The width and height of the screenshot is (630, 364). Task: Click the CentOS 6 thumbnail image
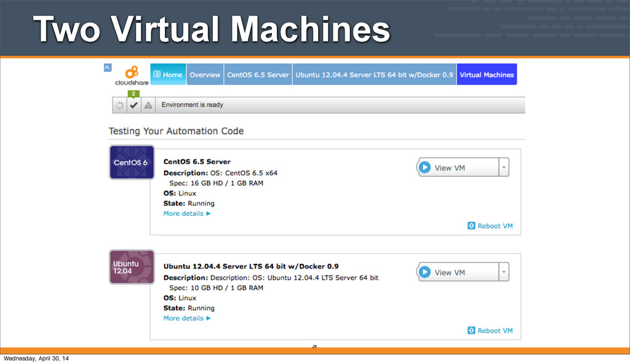(x=132, y=162)
